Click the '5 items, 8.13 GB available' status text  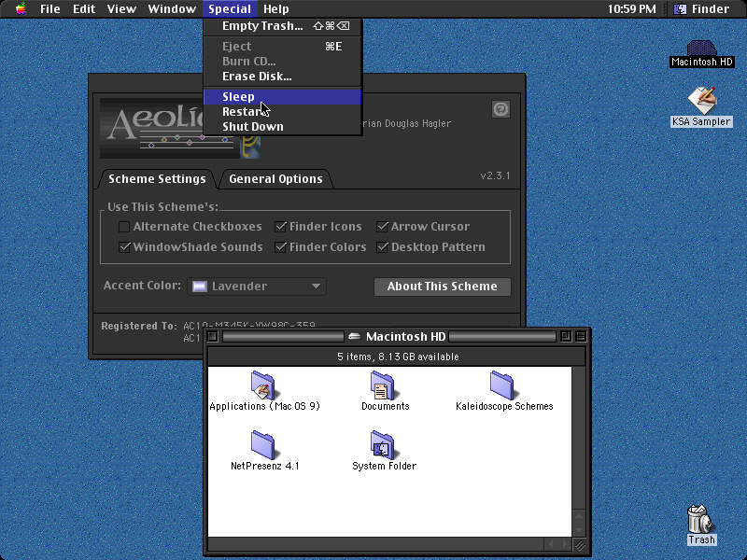point(398,357)
